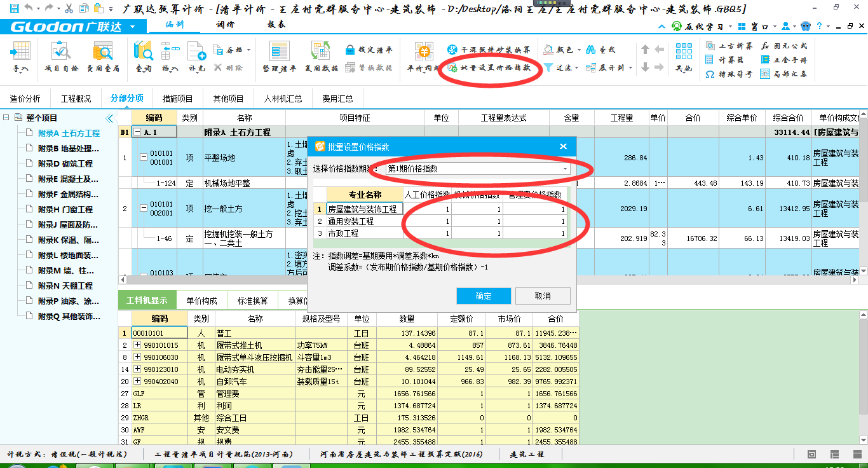
Task: Expand row 990402040 自卸汽车
Action: [137, 382]
